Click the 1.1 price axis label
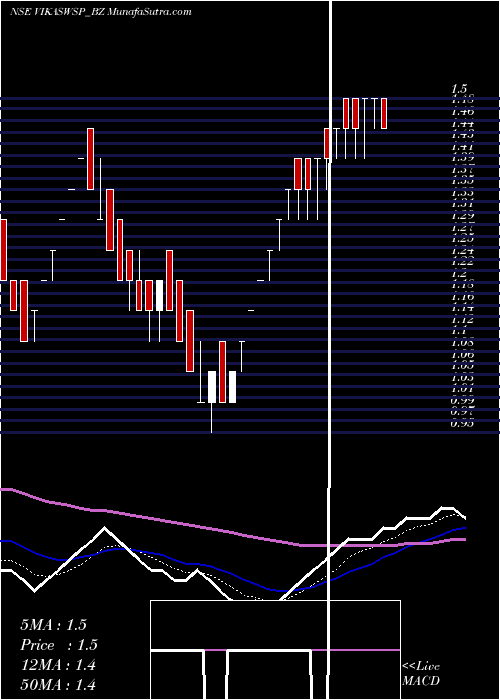 (x=459, y=332)
